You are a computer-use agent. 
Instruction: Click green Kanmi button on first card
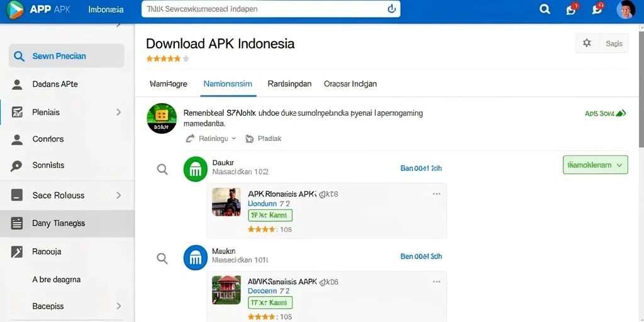tap(270, 215)
